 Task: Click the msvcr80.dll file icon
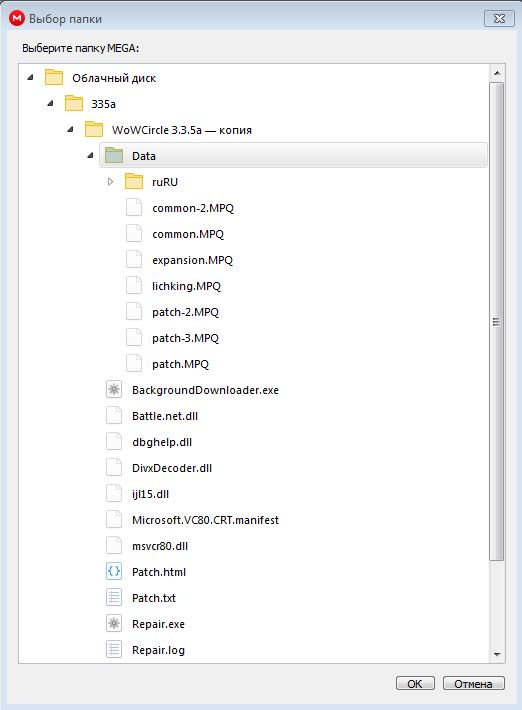tap(114, 546)
